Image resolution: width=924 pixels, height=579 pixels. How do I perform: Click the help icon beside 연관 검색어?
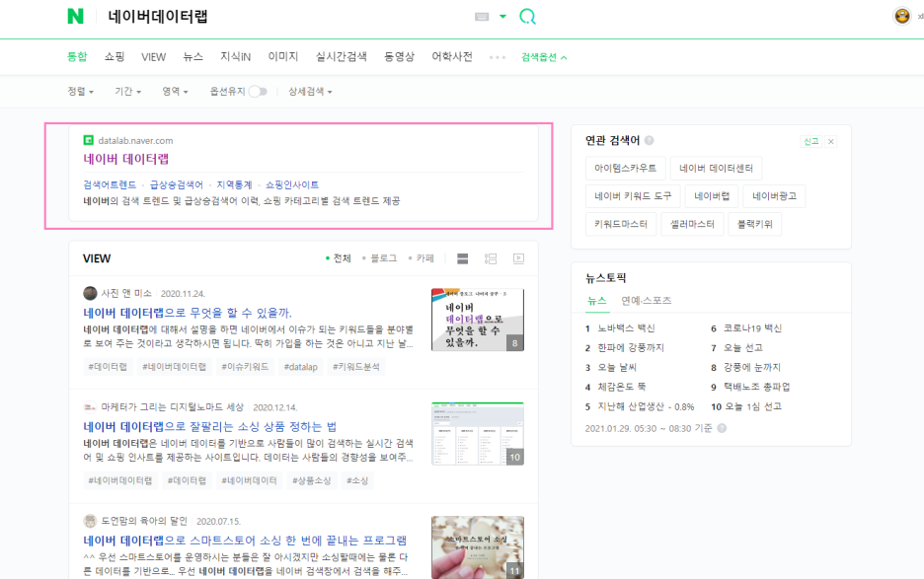tap(649, 140)
